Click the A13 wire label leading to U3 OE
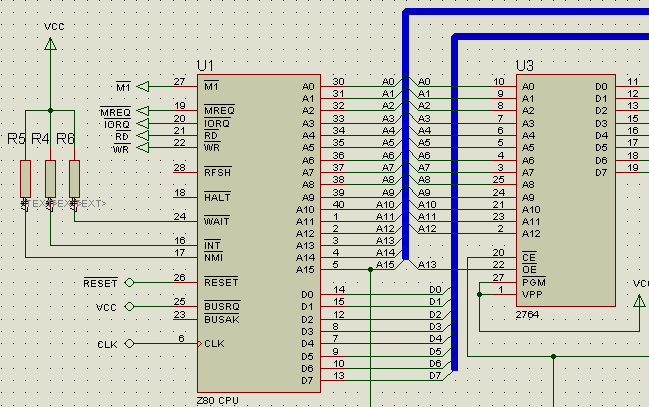This screenshot has height=407, width=649. [x=427, y=264]
